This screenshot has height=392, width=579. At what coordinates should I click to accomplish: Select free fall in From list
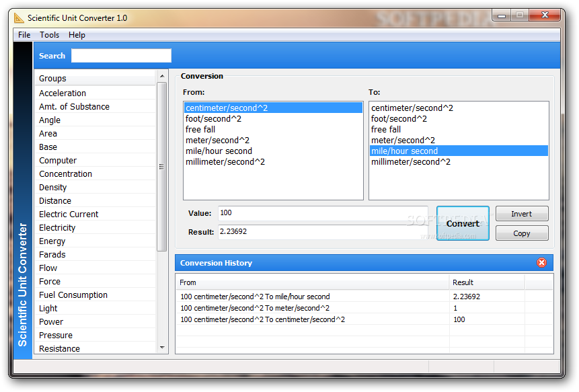click(x=273, y=130)
